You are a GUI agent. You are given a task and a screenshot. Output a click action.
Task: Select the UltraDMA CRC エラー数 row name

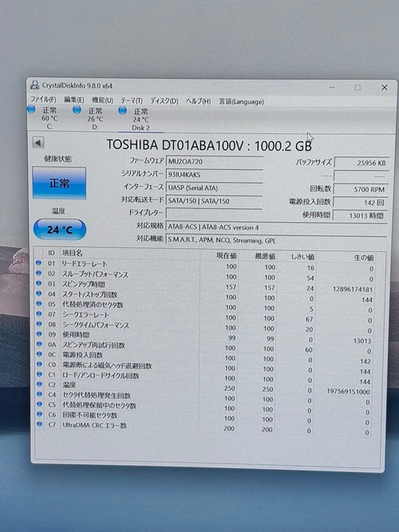pos(94,425)
